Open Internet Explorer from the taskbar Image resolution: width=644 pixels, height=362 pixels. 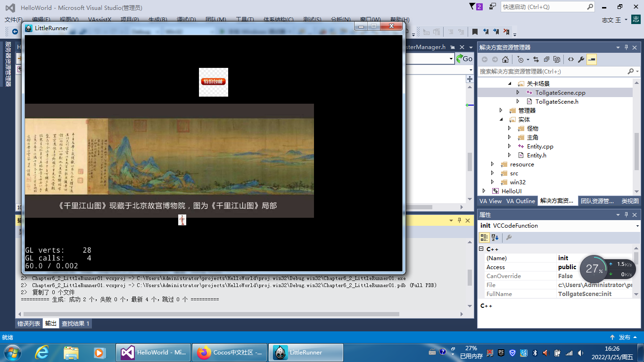[42, 352]
